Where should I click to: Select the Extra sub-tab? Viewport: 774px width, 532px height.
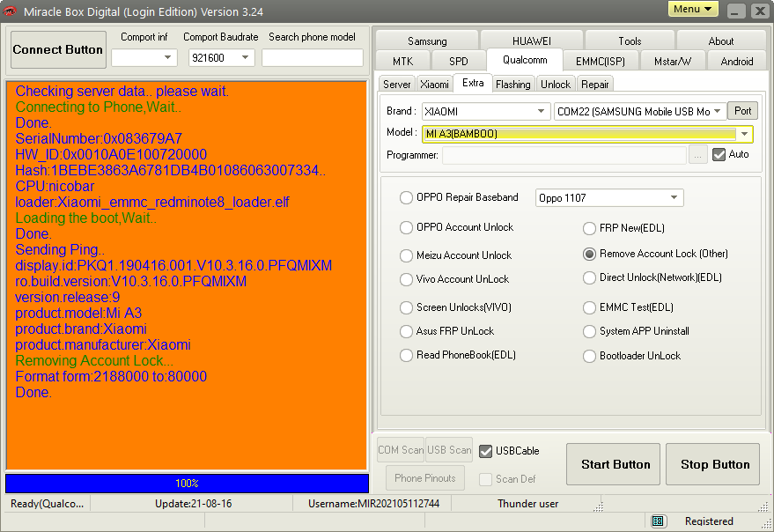(x=473, y=83)
